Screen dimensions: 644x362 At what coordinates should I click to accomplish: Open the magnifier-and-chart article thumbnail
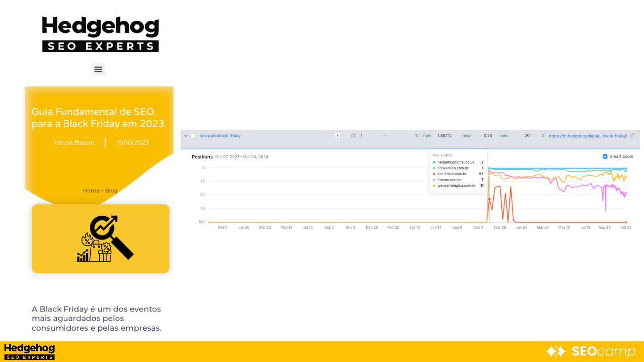101,239
